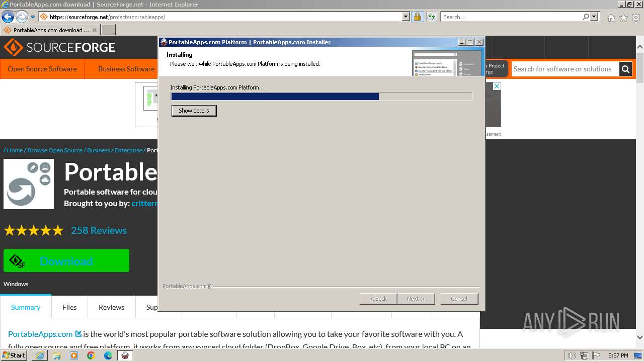The width and height of the screenshot is (644, 362).
Task: Switch to the Summary tab
Action: tap(26, 307)
